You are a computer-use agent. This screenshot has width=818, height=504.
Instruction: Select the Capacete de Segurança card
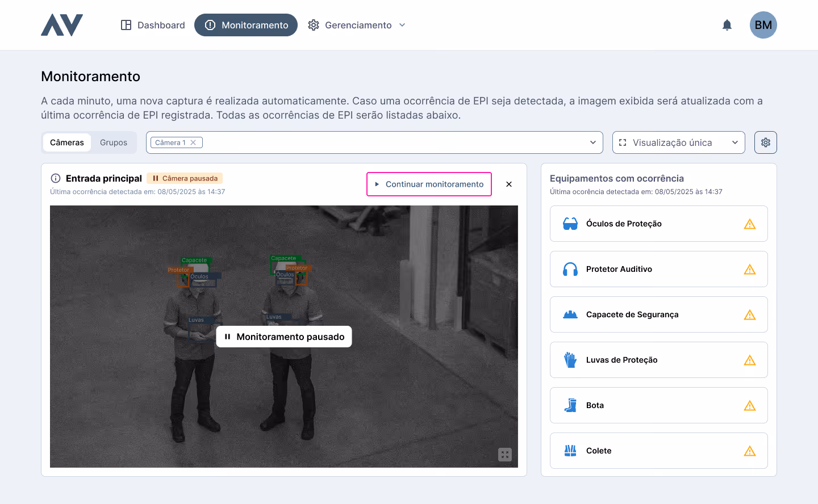659,314
